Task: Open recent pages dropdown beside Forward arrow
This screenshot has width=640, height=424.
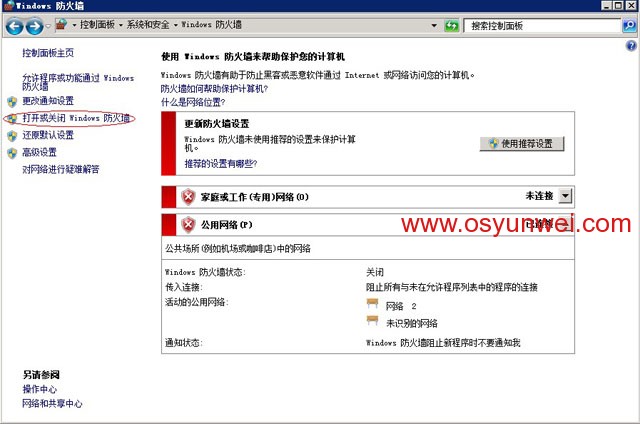Action: click(48, 26)
